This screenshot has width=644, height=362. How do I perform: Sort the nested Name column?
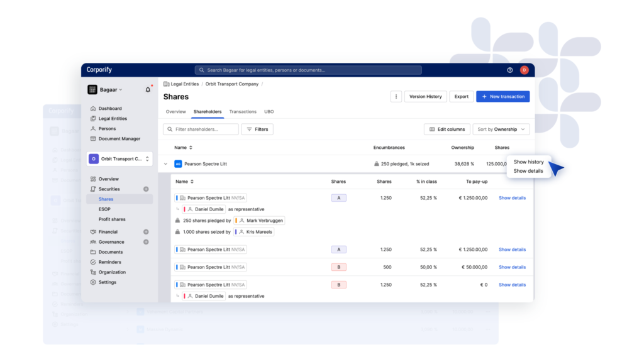184,182
